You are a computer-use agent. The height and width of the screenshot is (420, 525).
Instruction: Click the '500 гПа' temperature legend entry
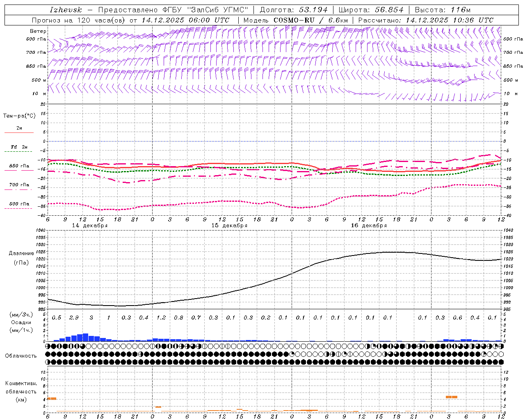19,204
